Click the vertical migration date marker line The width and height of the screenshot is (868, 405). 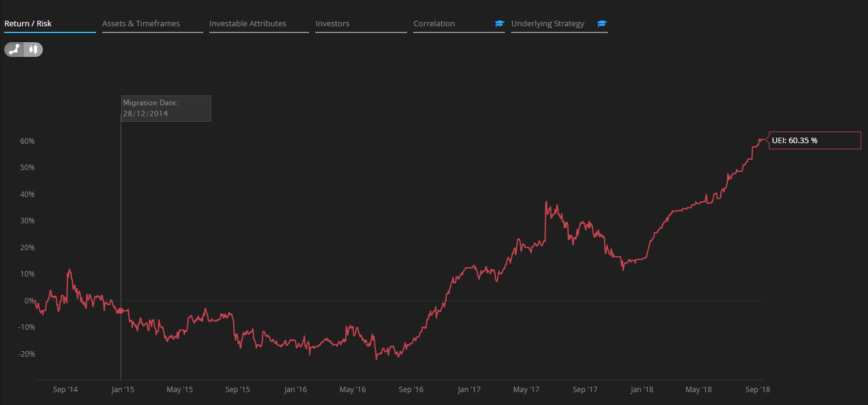point(121,245)
